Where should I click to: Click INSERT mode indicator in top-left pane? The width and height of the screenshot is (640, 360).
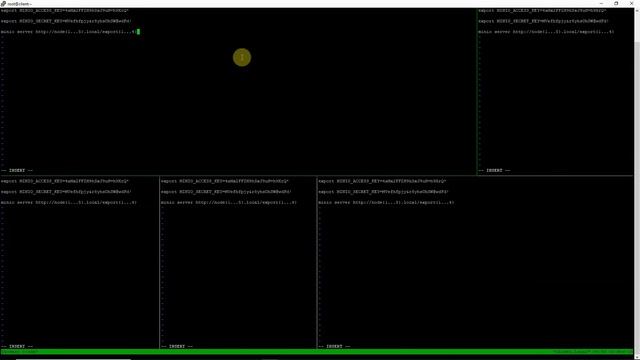(17, 170)
